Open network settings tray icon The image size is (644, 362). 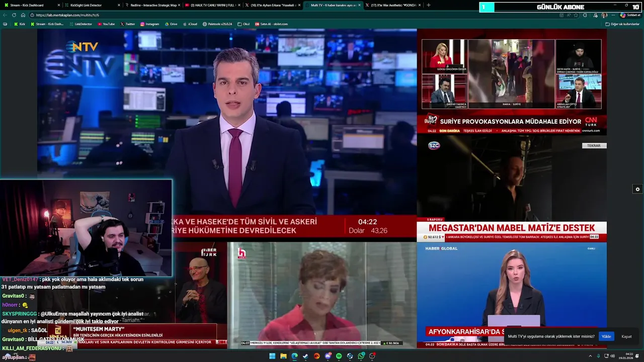606,356
